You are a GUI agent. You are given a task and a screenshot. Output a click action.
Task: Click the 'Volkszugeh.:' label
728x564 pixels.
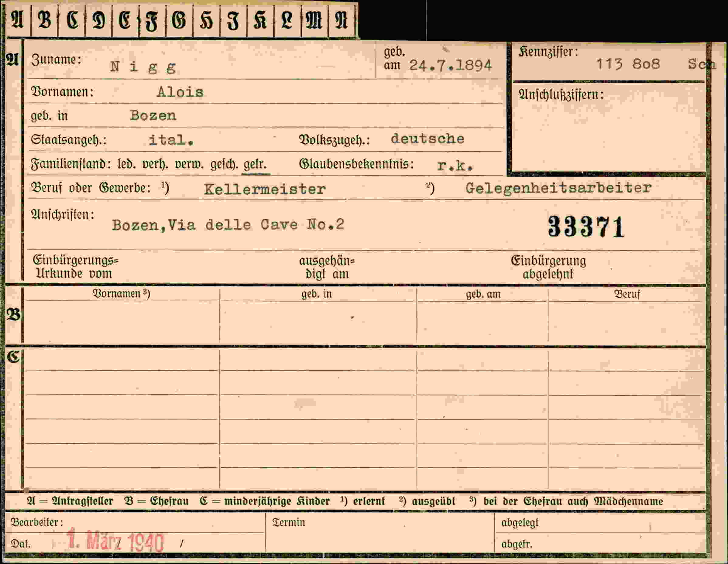(335, 140)
